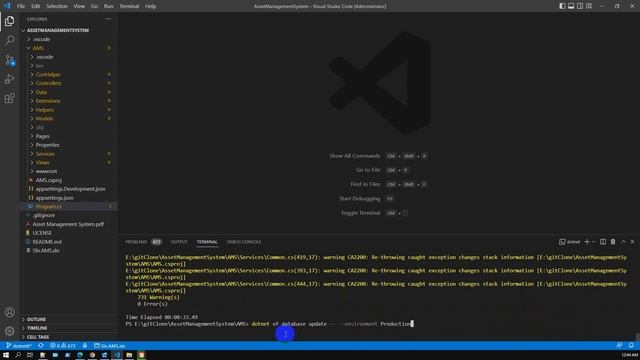This screenshot has width=640, height=360.
Task: Expand the Timeline section
Action: 69,328
